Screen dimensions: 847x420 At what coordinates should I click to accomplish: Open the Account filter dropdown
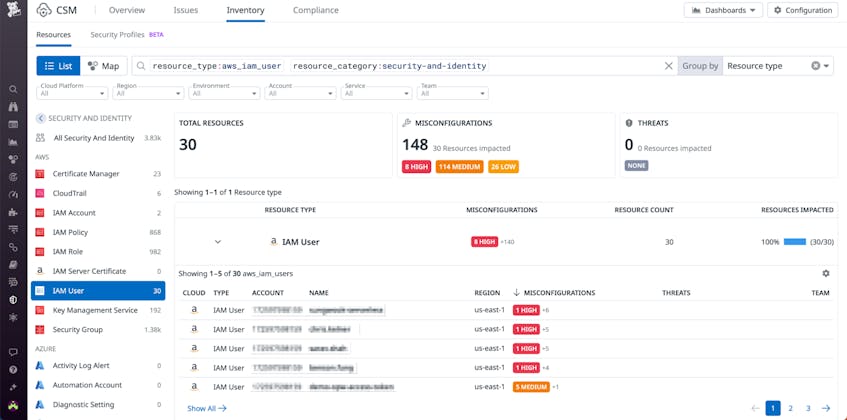[300, 93]
